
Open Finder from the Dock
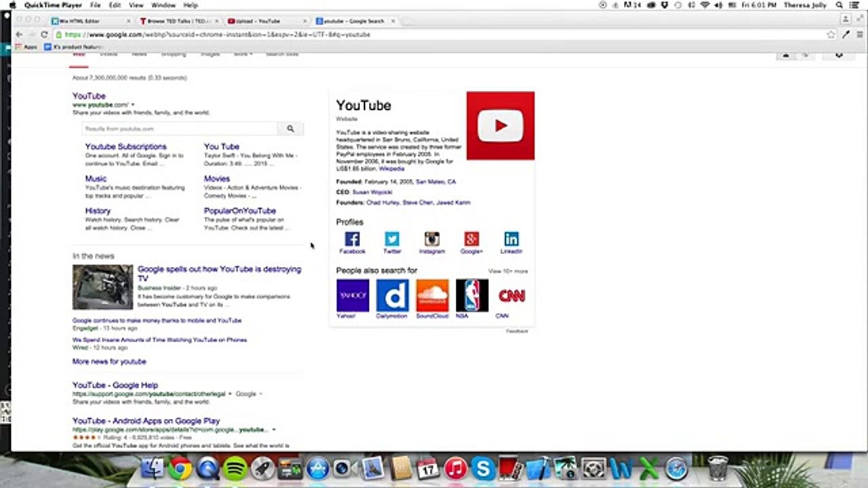[153, 468]
